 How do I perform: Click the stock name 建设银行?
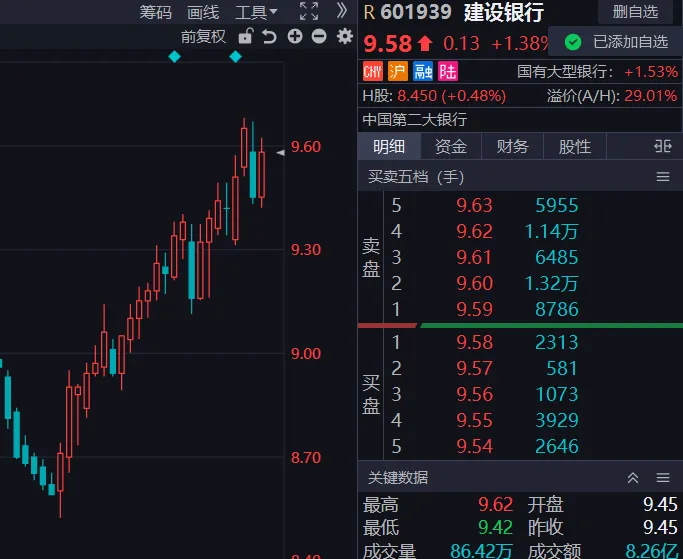[504, 12]
